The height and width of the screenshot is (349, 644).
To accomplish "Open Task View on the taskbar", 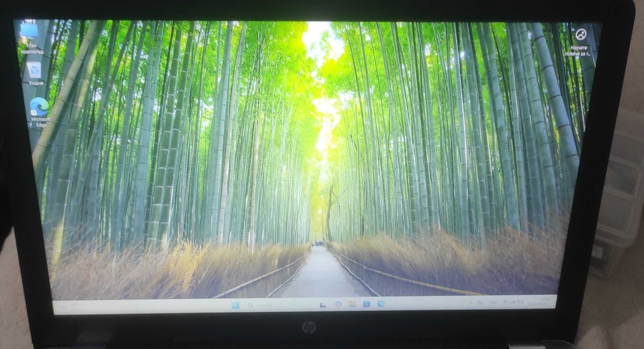I will [323, 305].
